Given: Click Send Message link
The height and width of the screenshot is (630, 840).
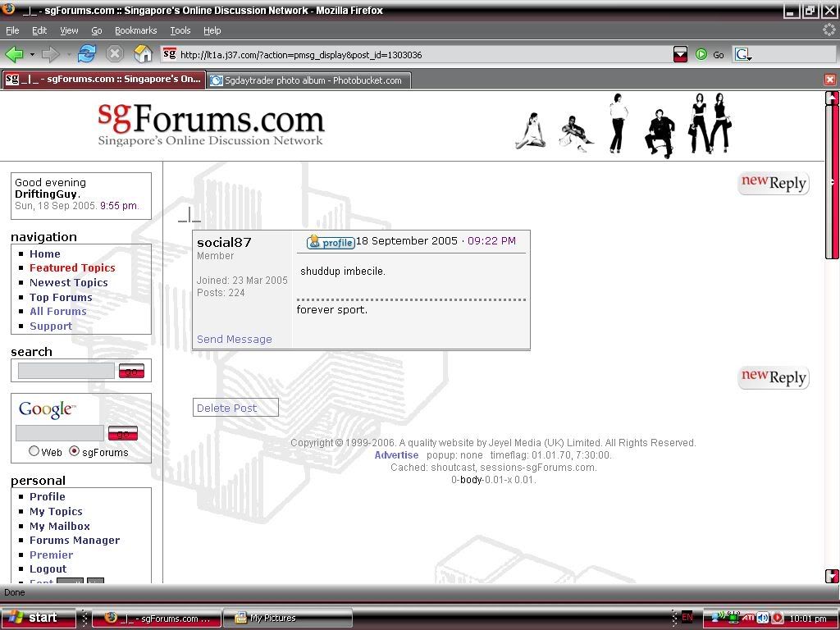Looking at the screenshot, I should tap(234, 339).
